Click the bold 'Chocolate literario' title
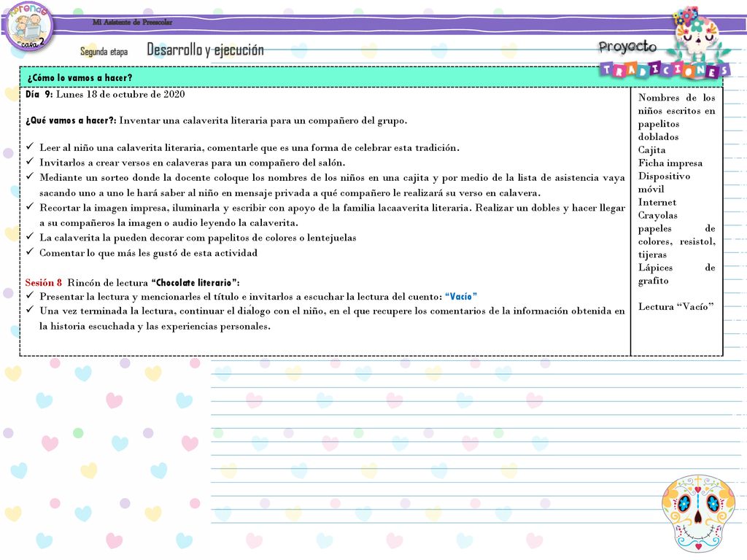This screenshot has height=560, width=747. pos(196,282)
